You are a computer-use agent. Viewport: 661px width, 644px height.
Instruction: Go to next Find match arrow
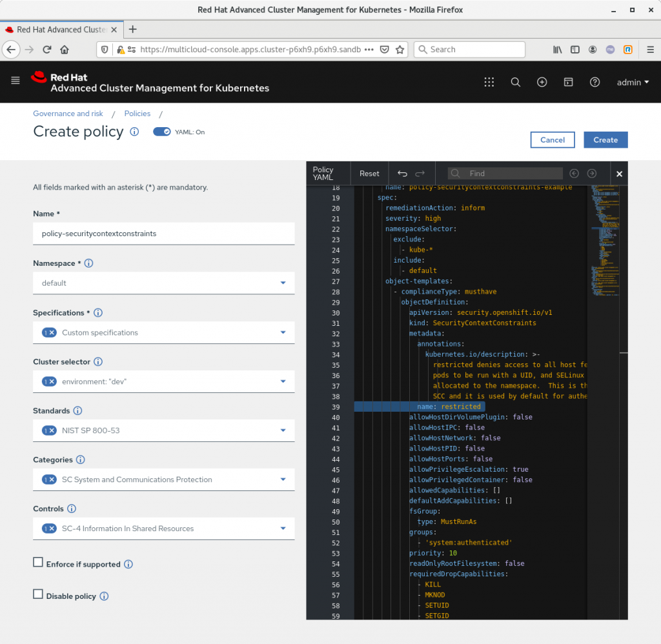(x=592, y=173)
